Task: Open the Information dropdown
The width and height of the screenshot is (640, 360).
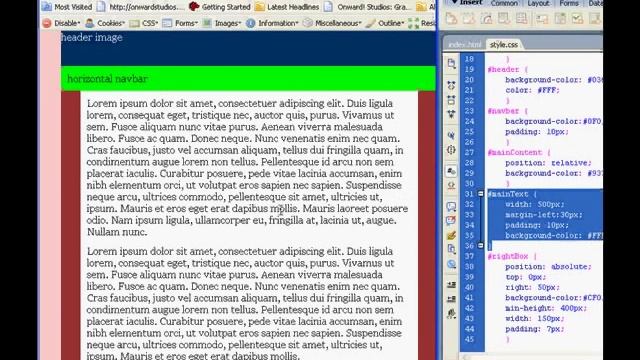Action: click(x=273, y=24)
